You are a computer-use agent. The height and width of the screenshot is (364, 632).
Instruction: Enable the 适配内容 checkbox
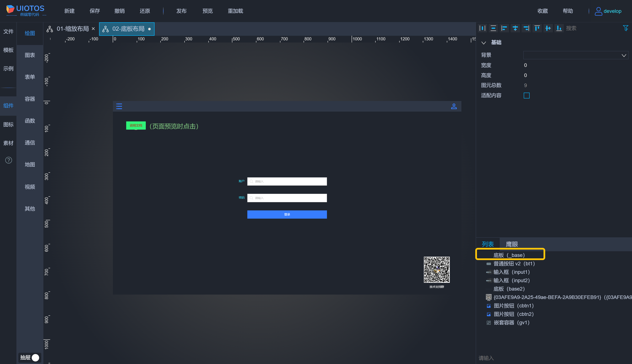click(x=526, y=96)
